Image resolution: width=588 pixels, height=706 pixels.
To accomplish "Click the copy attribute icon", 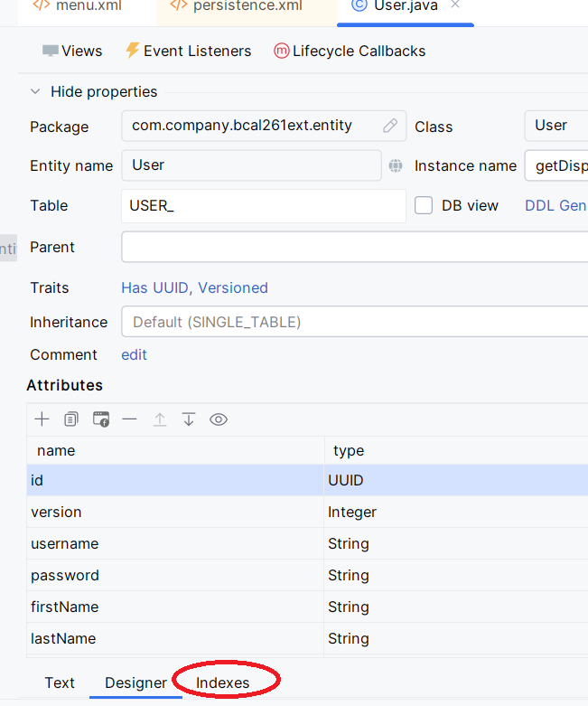I will tap(71, 419).
